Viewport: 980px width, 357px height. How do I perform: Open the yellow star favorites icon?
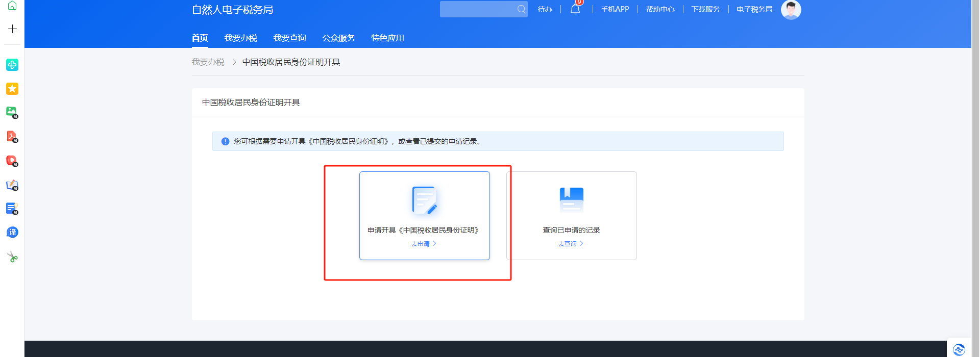pos(12,89)
